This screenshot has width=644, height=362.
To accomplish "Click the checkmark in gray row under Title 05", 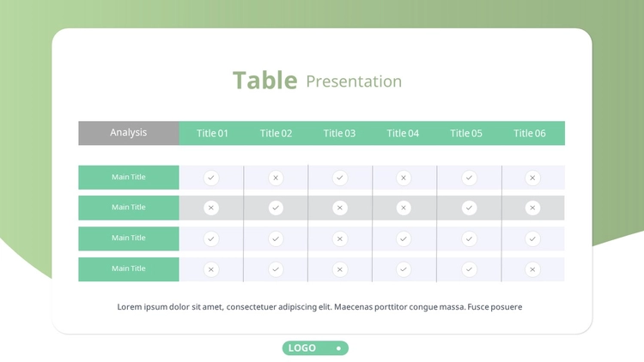I will [469, 208].
